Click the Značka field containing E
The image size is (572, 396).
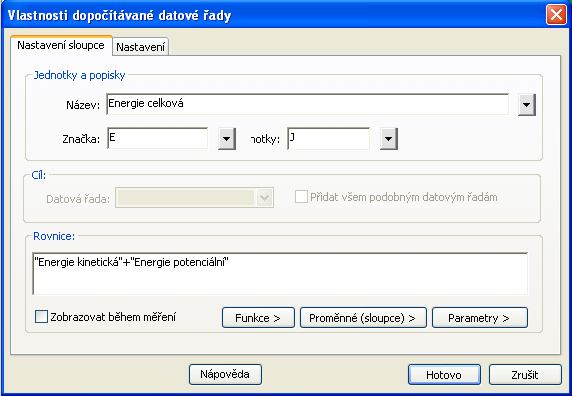click(x=158, y=138)
